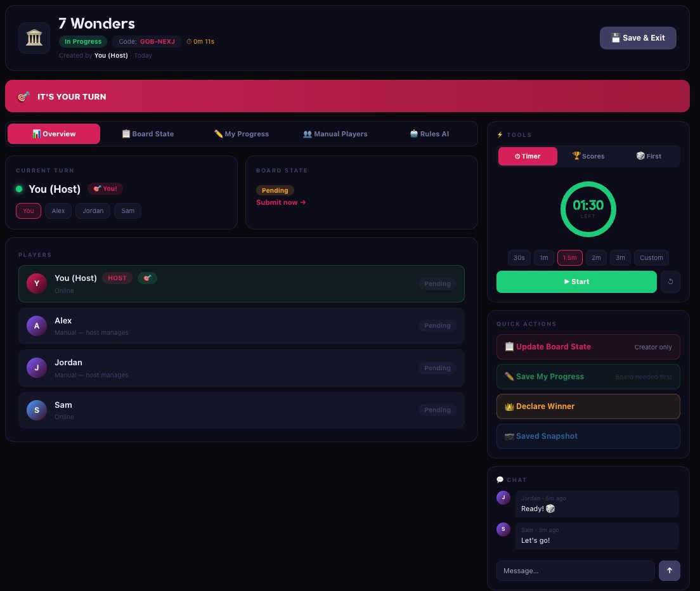The image size is (700, 591).
Task: Click the green online dot by the current player
Action: (x=19, y=189)
